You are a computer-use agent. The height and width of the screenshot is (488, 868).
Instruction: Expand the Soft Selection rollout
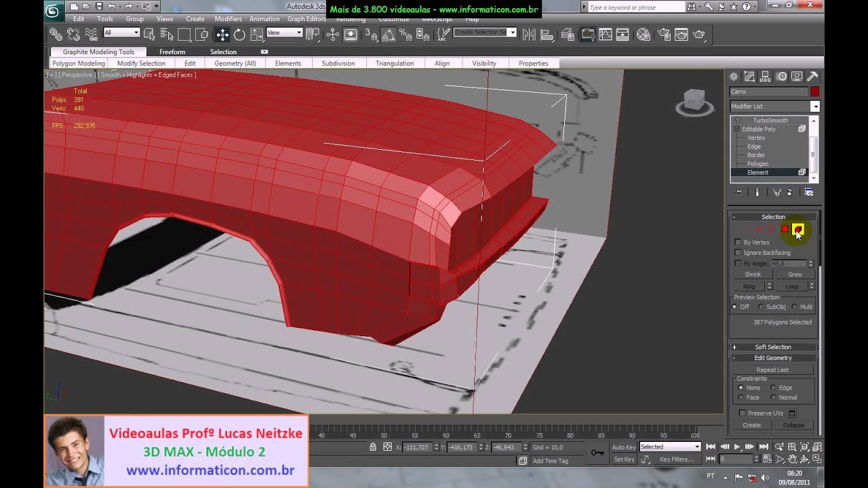pyautogui.click(x=773, y=347)
